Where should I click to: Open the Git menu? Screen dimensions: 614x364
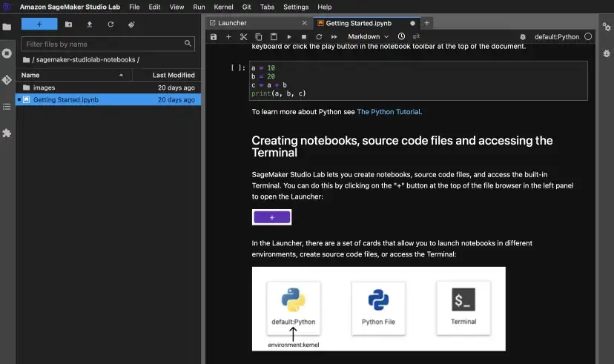tap(246, 7)
